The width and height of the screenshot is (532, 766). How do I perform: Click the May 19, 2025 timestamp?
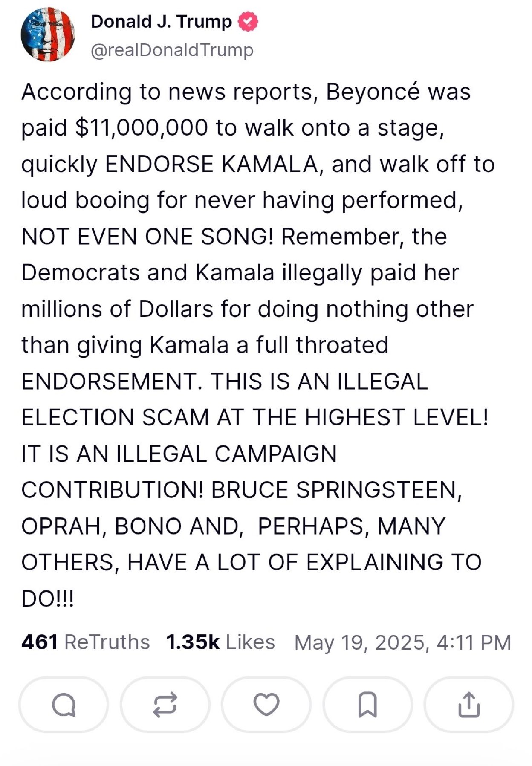[402, 642]
